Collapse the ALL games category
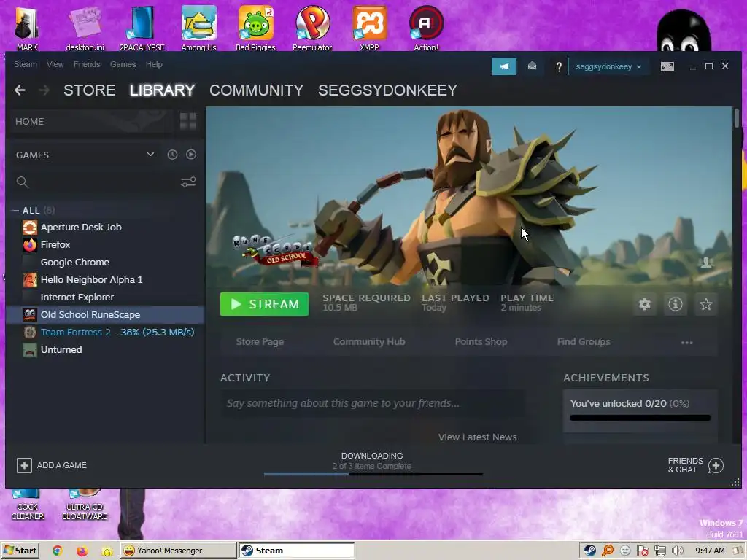 [x=15, y=211]
